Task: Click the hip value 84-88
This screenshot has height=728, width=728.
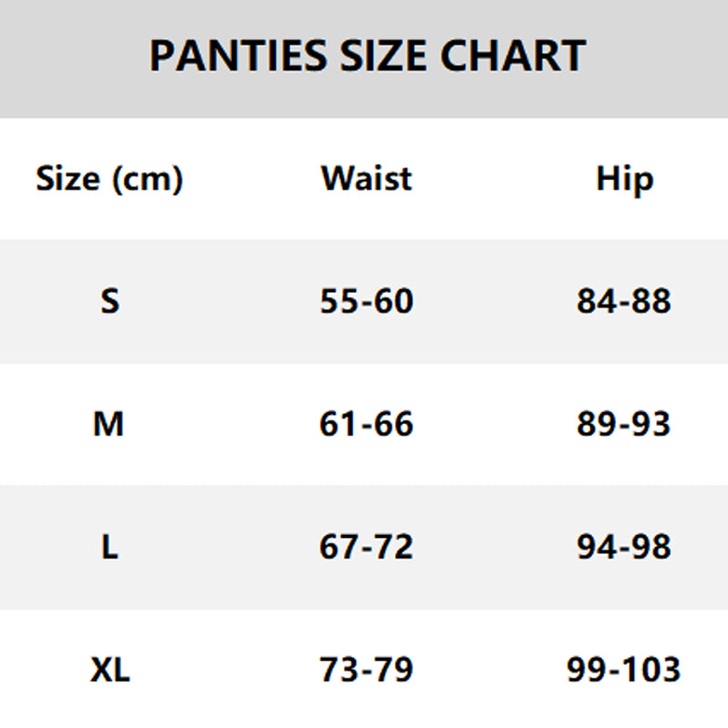Action: [x=623, y=300]
